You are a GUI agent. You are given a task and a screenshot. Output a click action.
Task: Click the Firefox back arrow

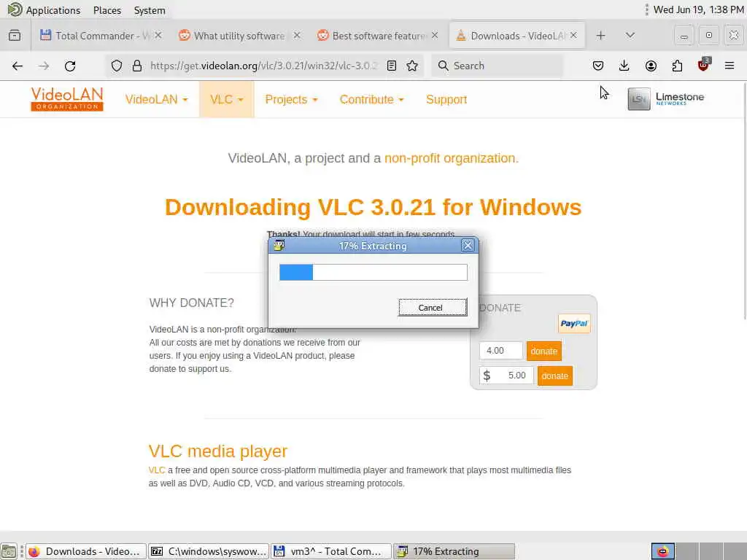coord(18,66)
